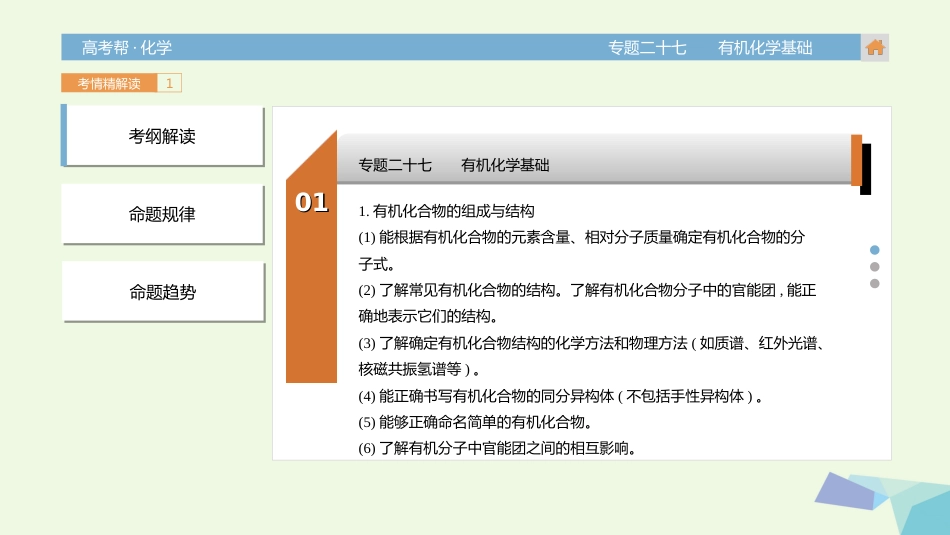Image resolution: width=950 pixels, height=535 pixels.
Task: Click item (4) about 同分异构体
Action: click(560, 396)
